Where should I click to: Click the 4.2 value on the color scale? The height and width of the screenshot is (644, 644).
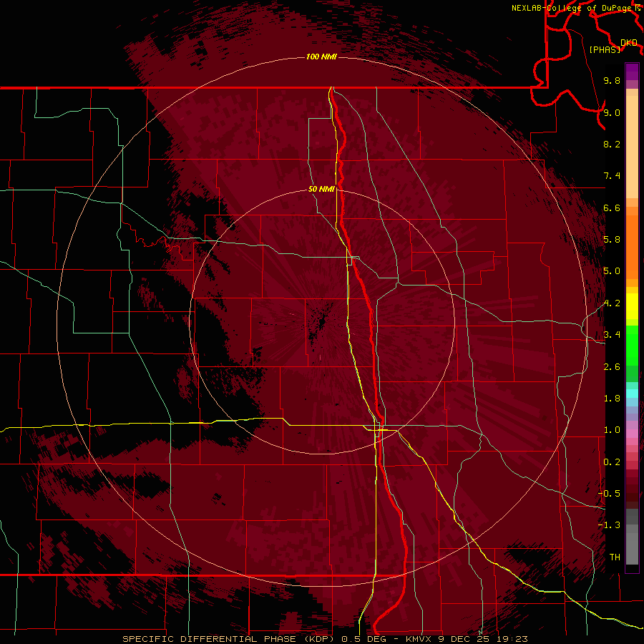click(612, 303)
